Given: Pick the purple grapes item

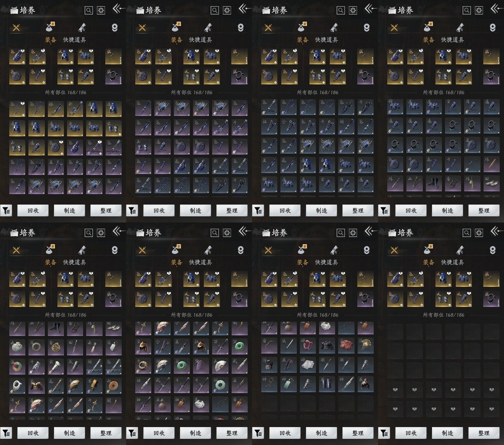Looking at the screenshot, I should coord(201,366).
